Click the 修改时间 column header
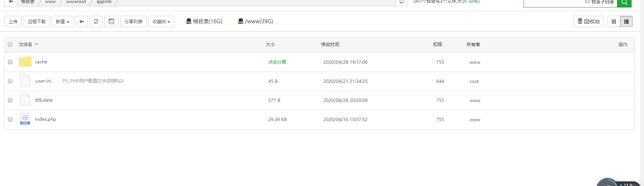Screen dimensions: 644x186 tap(330, 45)
